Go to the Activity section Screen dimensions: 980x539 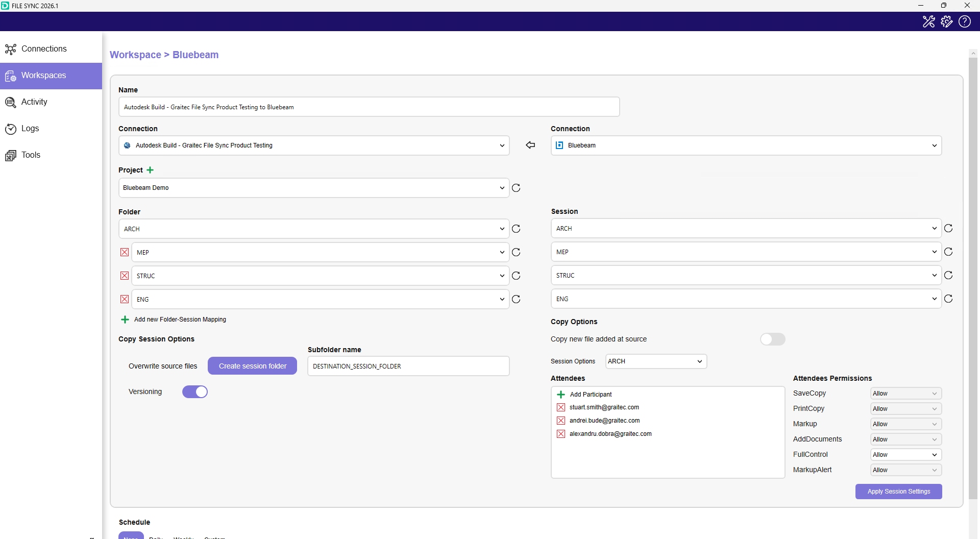point(34,102)
